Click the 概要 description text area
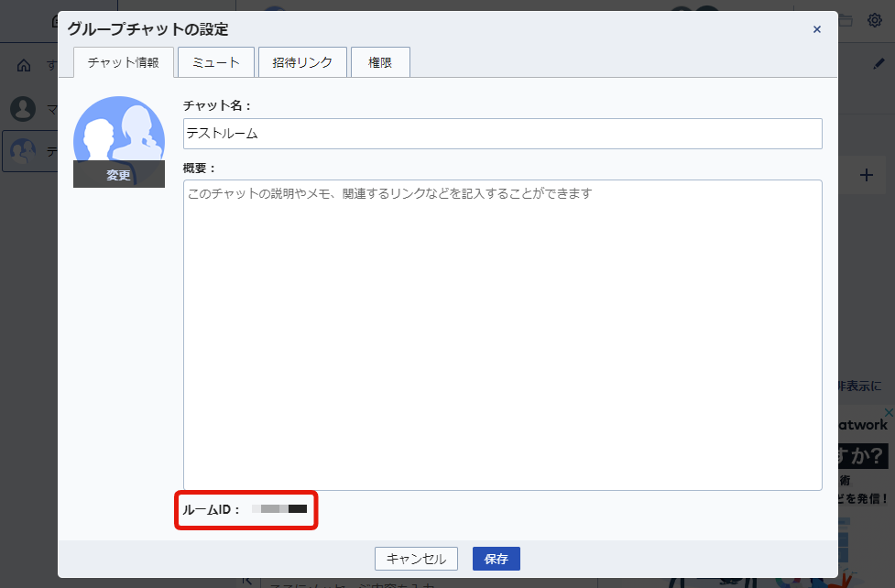895x588 pixels. tap(502, 335)
